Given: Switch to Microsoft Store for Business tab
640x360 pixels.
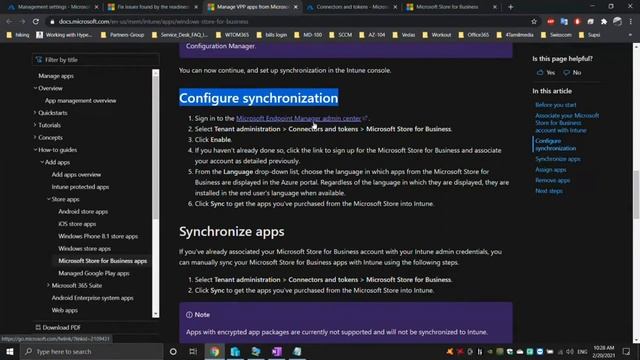Looking at the screenshot, I should click(x=447, y=7).
